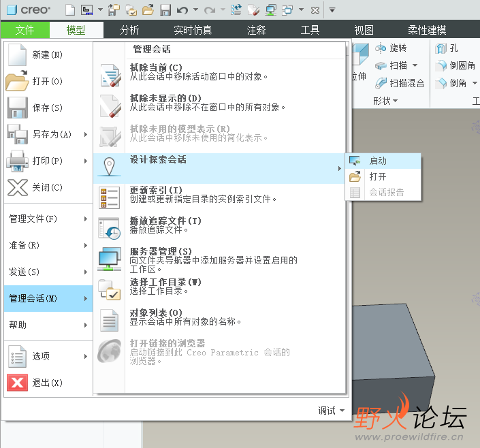Click the 设计探索会话 entry
Viewport: 480px width, 448px height.
pyautogui.click(x=219, y=168)
